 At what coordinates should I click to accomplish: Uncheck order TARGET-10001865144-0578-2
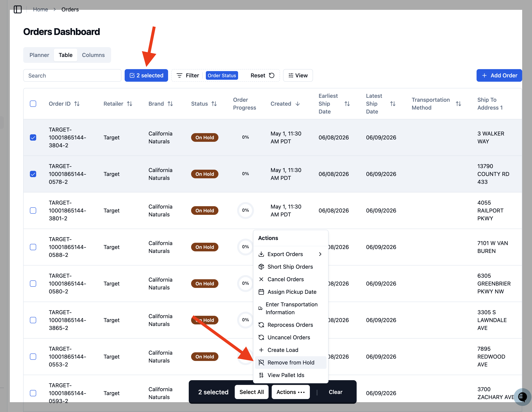pos(33,174)
